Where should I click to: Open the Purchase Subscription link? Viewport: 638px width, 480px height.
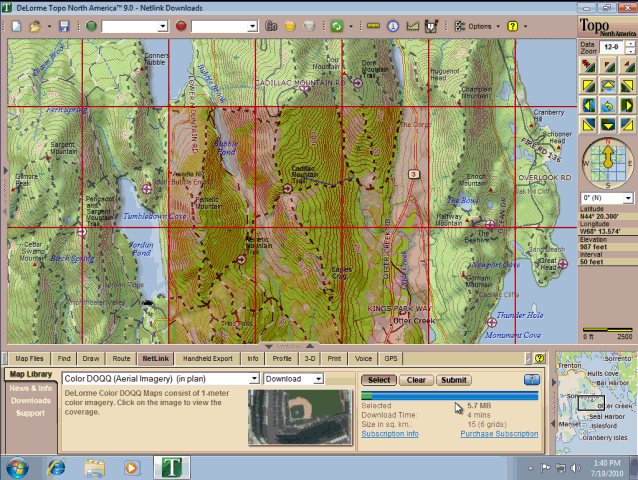pos(499,434)
